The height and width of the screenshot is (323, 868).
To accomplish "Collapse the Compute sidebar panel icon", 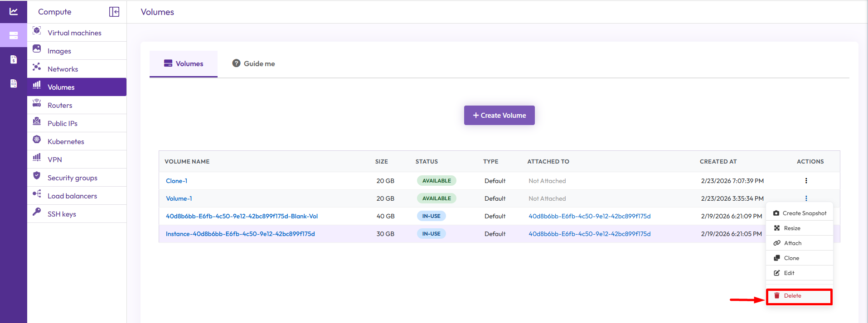I will 114,12.
